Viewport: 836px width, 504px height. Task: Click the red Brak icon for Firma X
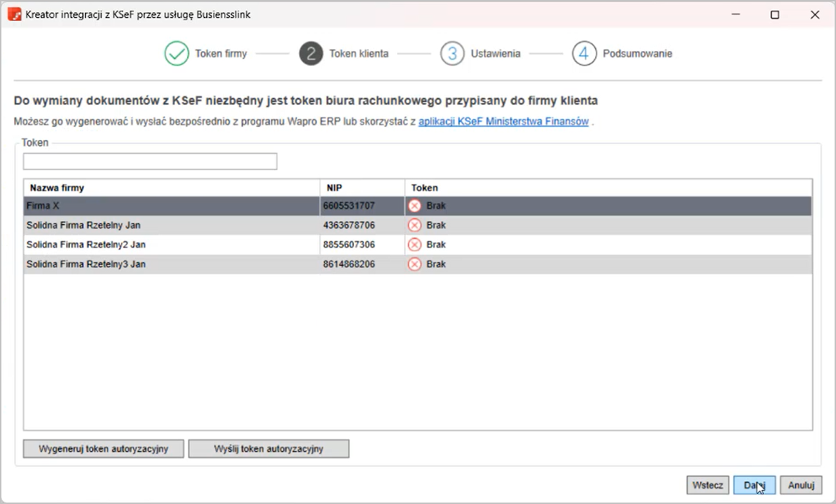pyautogui.click(x=415, y=206)
